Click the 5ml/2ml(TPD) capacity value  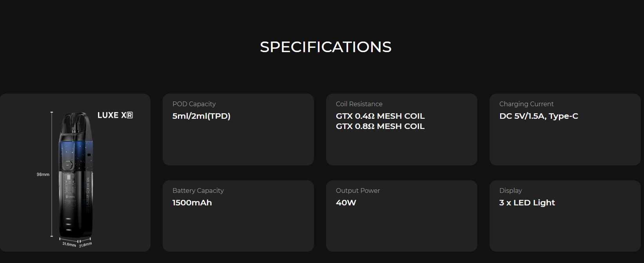coord(201,116)
